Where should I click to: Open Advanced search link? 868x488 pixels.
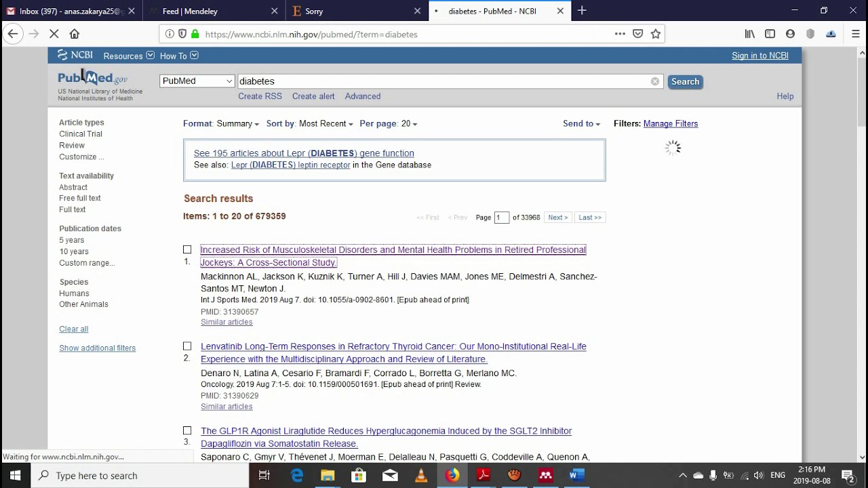coord(363,96)
